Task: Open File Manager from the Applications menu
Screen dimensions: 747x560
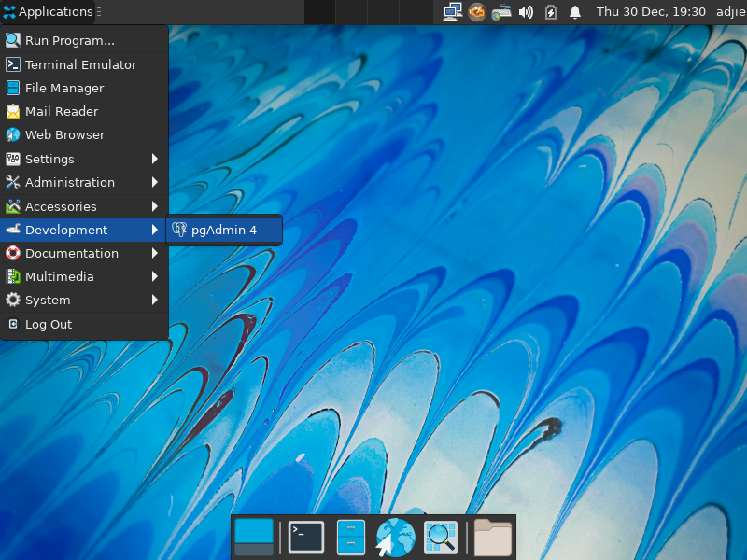Action: click(84, 88)
